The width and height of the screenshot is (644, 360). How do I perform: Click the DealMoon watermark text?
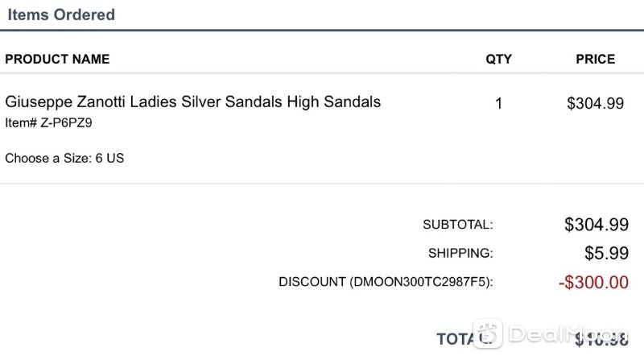[x=568, y=333]
